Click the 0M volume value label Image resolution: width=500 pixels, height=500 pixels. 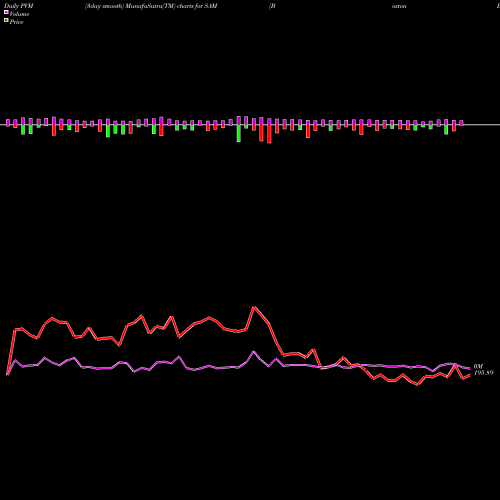478,366
